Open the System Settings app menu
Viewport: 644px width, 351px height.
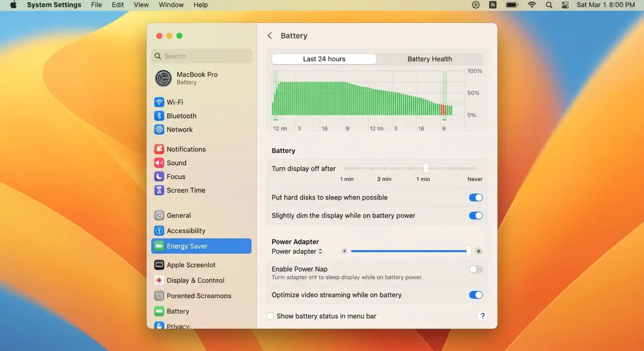click(54, 5)
